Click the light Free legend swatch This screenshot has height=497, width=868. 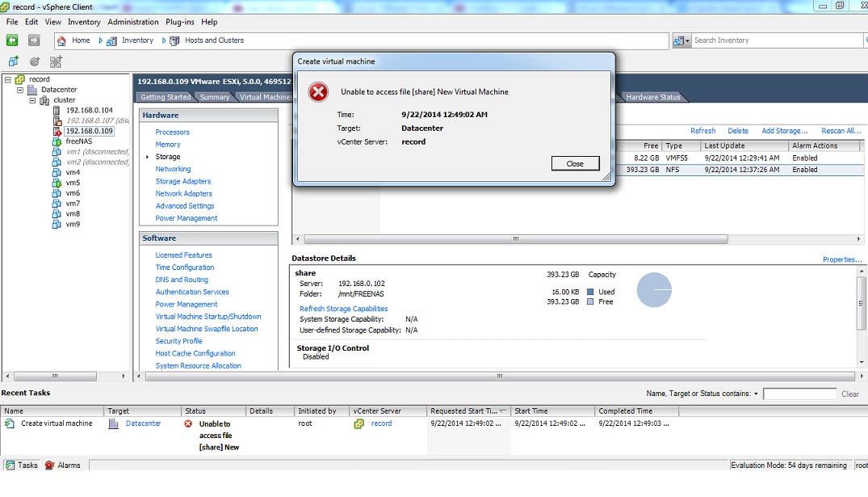[x=590, y=302]
